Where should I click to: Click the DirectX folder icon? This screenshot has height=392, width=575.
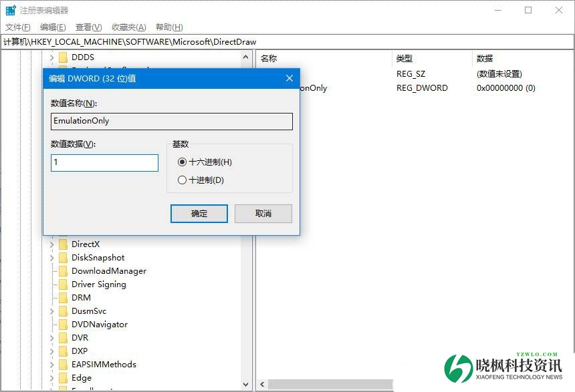pyautogui.click(x=63, y=244)
